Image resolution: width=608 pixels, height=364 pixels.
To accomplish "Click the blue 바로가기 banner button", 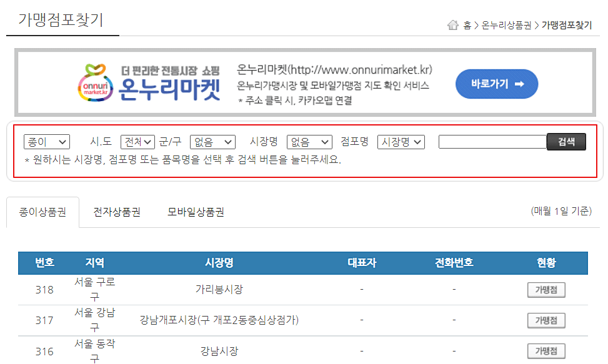I will click(496, 83).
